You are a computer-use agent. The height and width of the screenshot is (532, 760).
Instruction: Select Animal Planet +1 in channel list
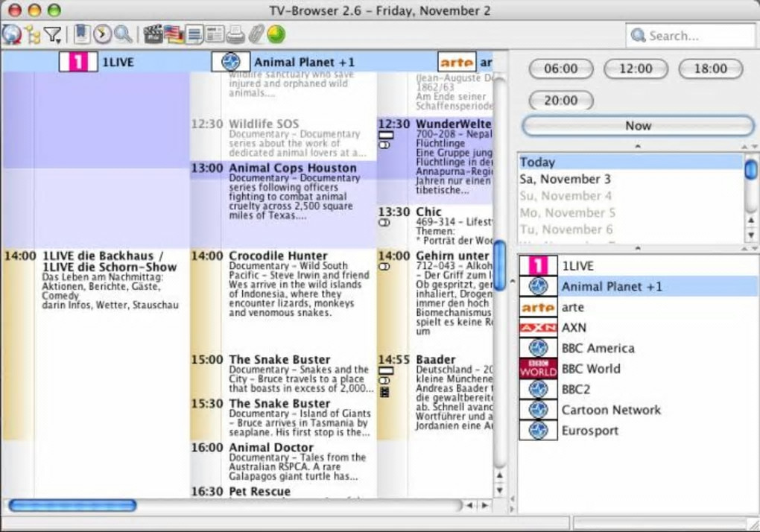(639, 286)
